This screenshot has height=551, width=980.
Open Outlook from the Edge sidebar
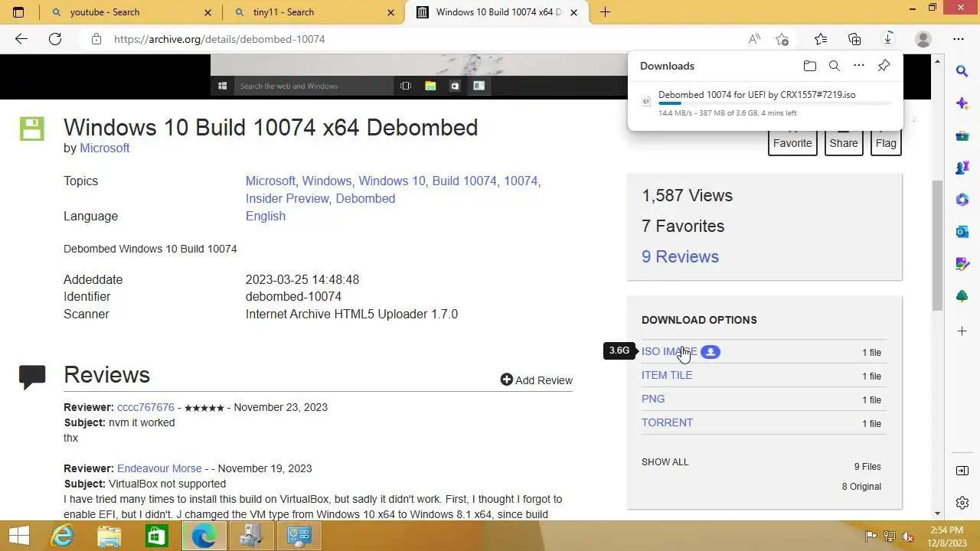[x=962, y=232]
